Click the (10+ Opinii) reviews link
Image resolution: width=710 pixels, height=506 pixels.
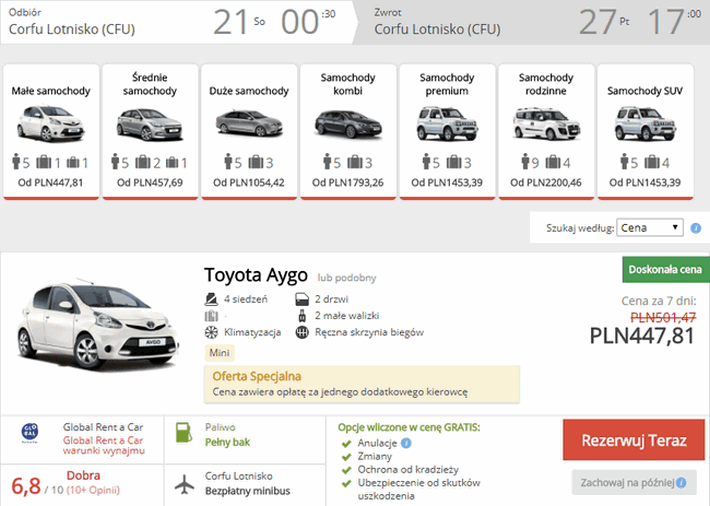point(93,490)
